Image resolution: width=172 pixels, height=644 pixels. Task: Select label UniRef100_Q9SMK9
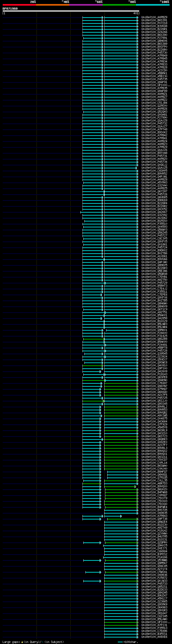pos(154,604)
